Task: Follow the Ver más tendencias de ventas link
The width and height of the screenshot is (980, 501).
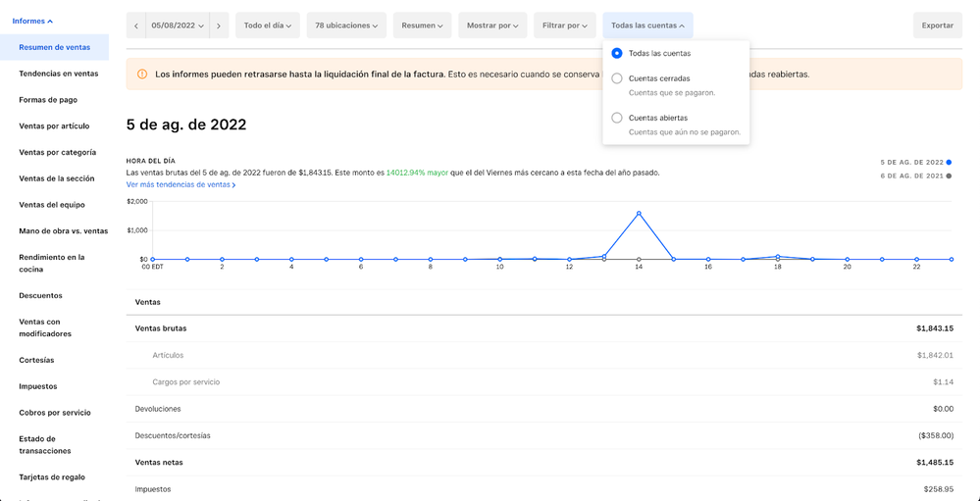Action: (x=181, y=184)
